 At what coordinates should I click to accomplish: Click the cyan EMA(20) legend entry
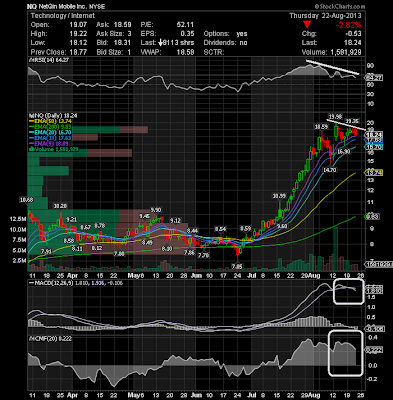[x=50, y=133]
